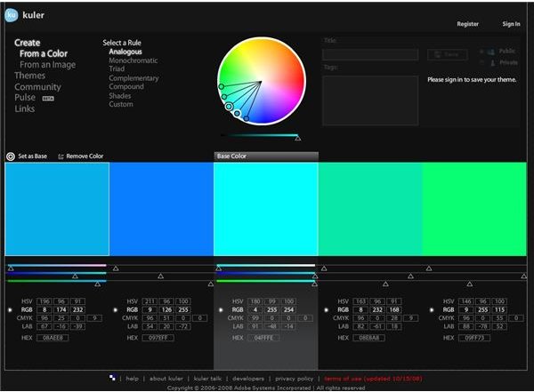The height and width of the screenshot is (392, 534).
Task: Click the cyan base color swatch
Action: [x=266, y=209]
